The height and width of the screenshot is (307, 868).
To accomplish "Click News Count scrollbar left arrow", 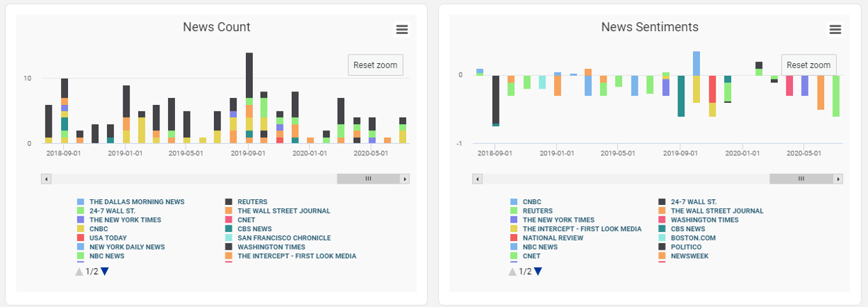I will 46,179.
